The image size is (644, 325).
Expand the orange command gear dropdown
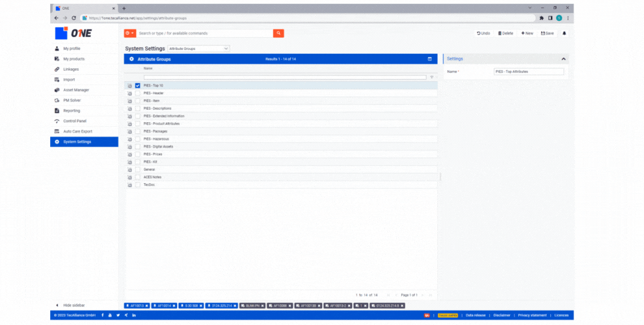(130, 33)
